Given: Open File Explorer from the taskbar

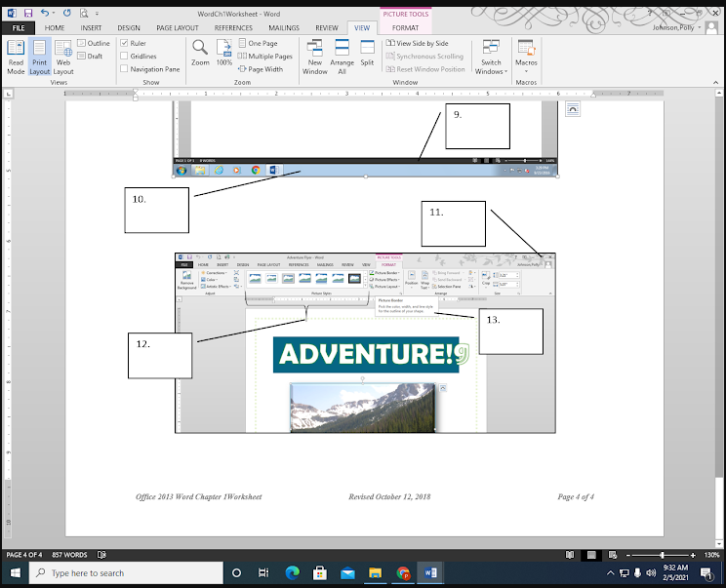Looking at the screenshot, I should (375, 573).
